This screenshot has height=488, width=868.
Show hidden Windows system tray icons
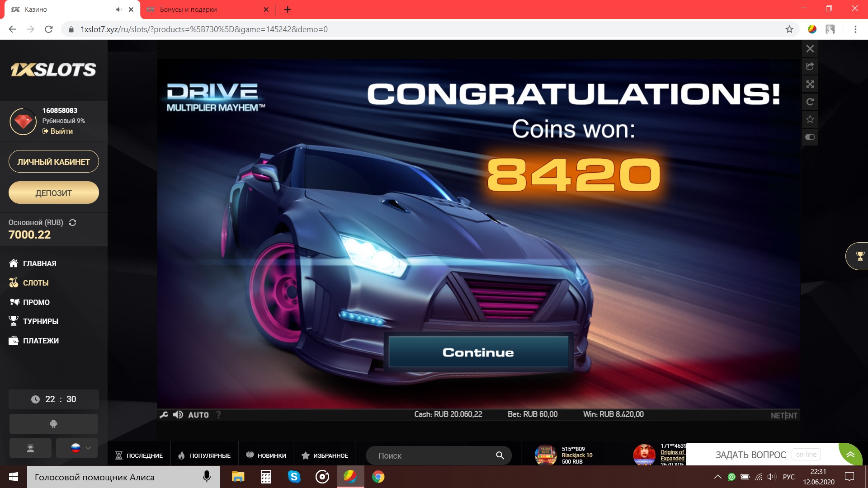pos(717,477)
